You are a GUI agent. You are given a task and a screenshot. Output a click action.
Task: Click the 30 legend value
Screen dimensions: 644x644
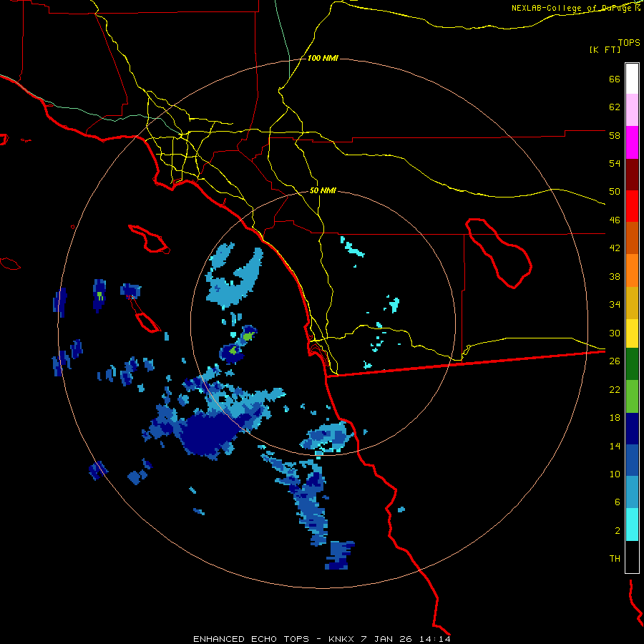615,333
